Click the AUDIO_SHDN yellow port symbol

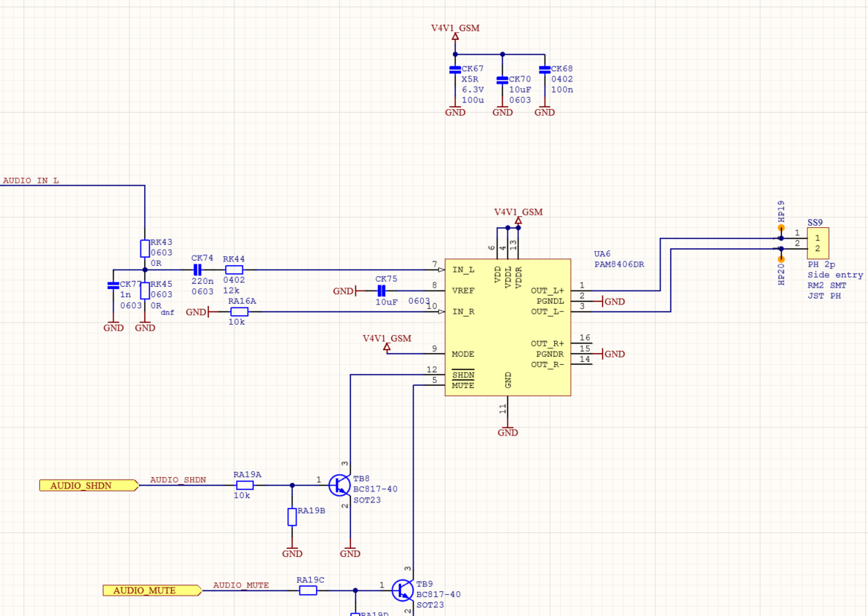[89, 486]
